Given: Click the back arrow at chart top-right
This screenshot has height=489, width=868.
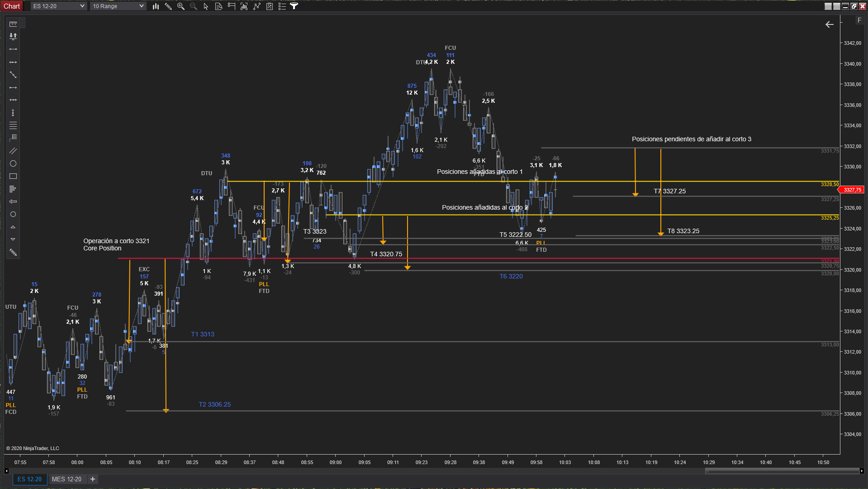Looking at the screenshot, I should (x=829, y=24).
